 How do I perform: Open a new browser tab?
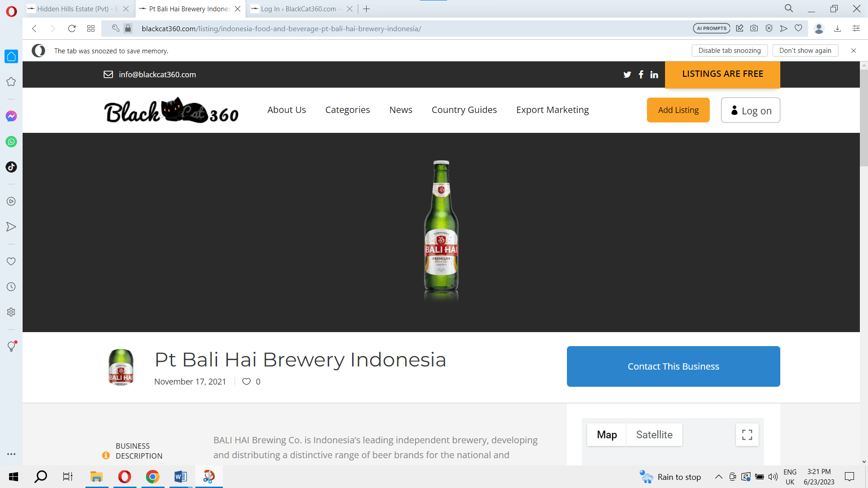tap(367, 9)
